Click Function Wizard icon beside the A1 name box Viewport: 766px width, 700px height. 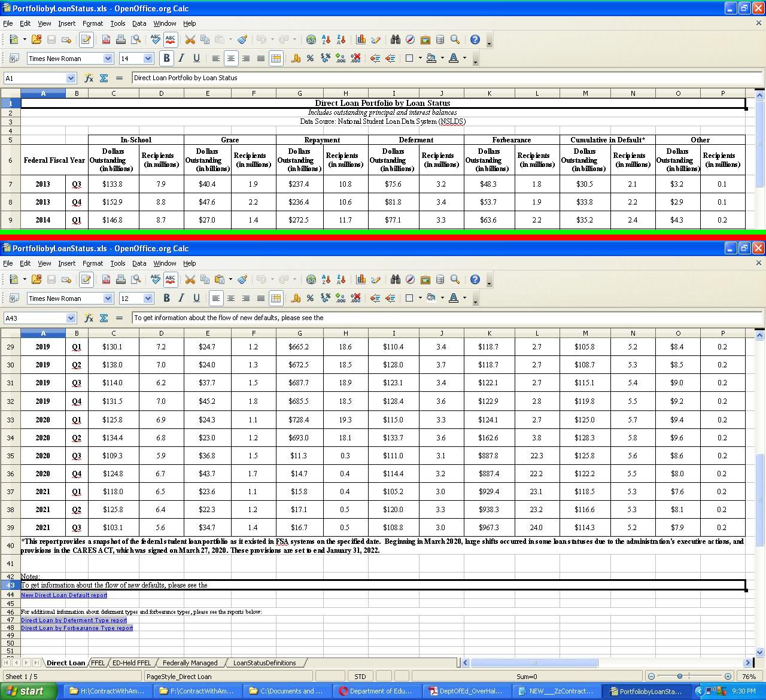[89, 78]
